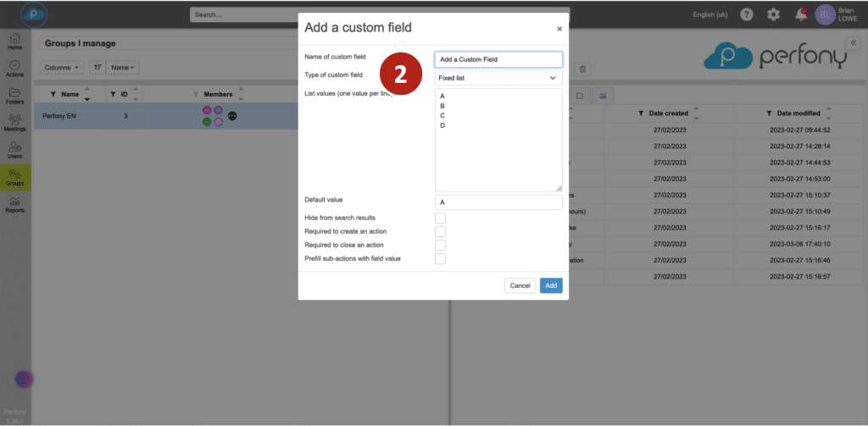Toggle Prefill sub-actions with field value
868x426 pixels.
pyautogui.click(x=440, y=258)
